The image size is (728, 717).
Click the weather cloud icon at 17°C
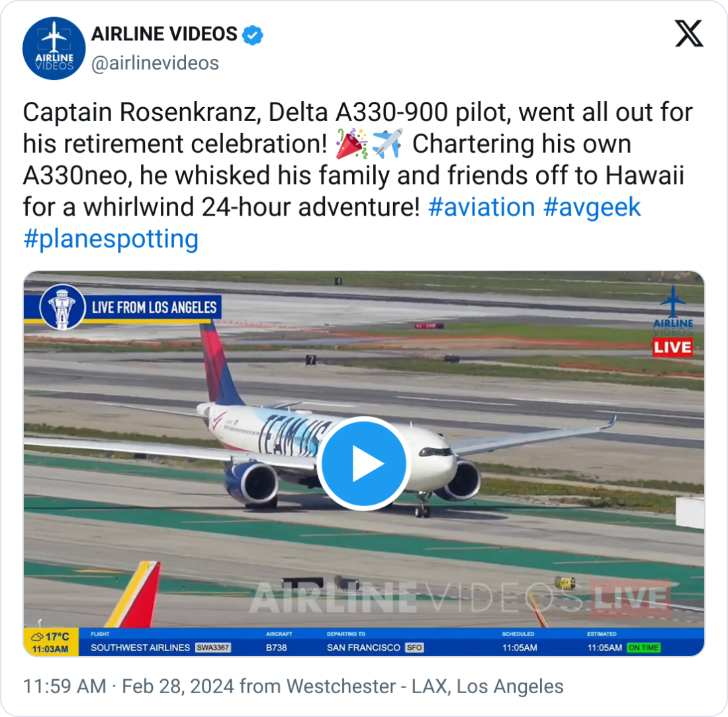click(x=36, y=637)
